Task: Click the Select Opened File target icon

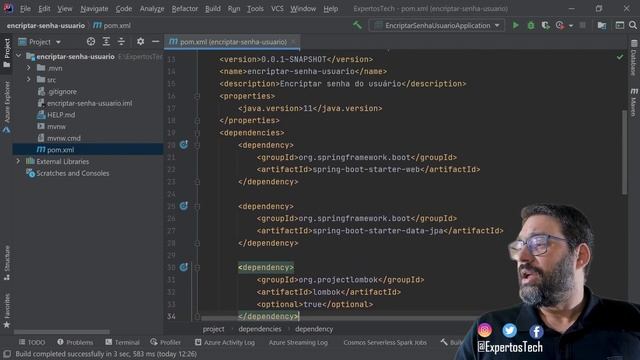Action: pos(91,42)
